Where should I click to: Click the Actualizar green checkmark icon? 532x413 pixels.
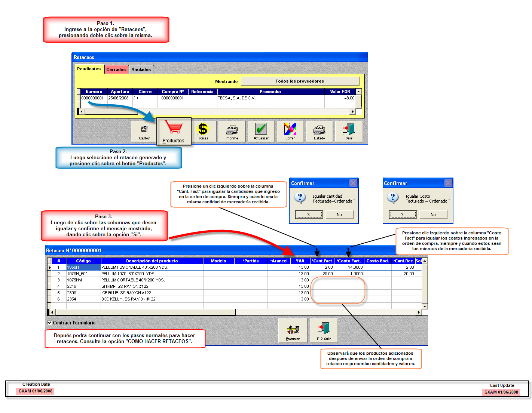(x=261, y=131)
